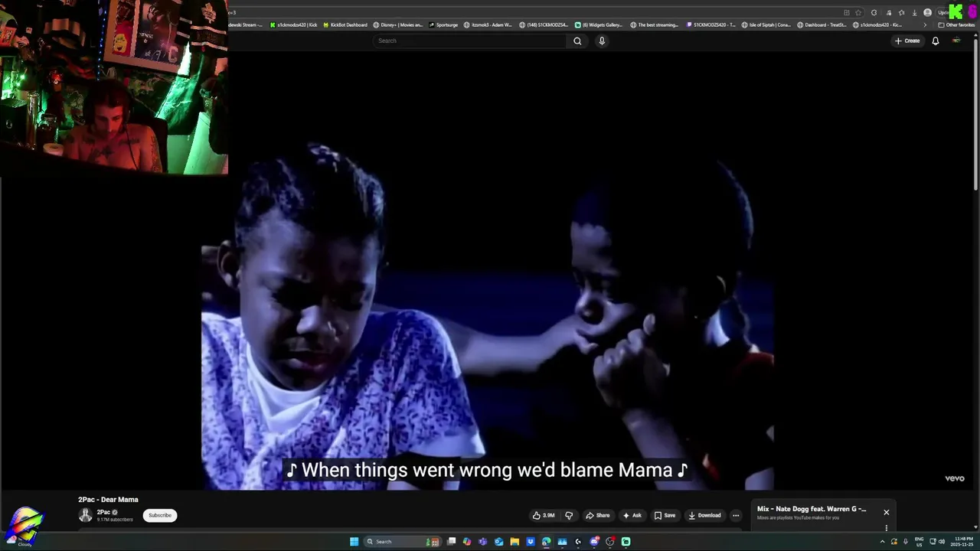The width and height of the screenshot is (980, 551).
Task: Open 2Pac channel name link
Action: (x=103, y=512)
